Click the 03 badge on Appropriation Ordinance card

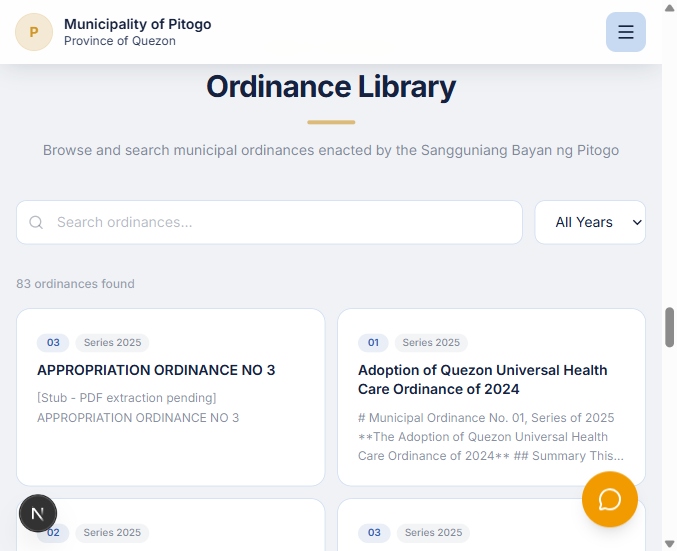[53, 342]
